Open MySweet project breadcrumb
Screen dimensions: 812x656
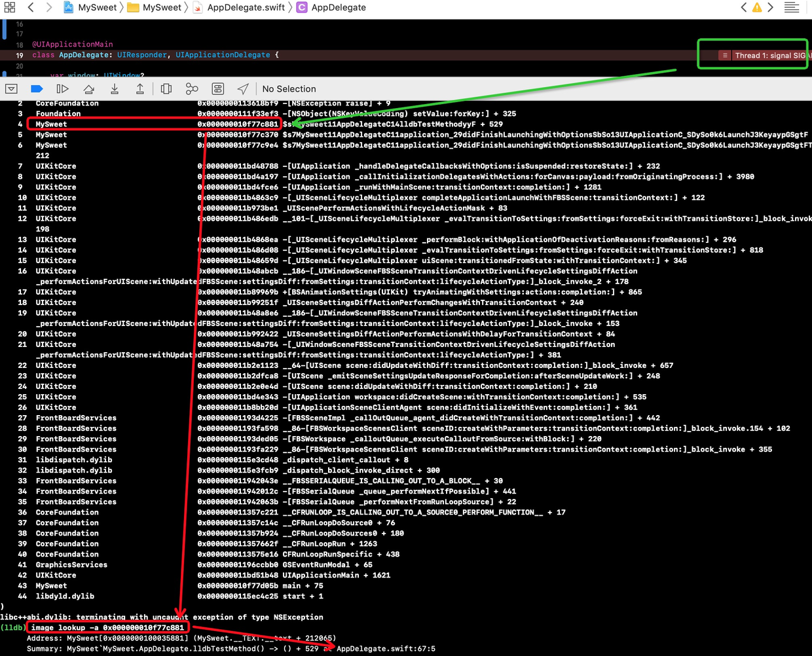(90, 7)
